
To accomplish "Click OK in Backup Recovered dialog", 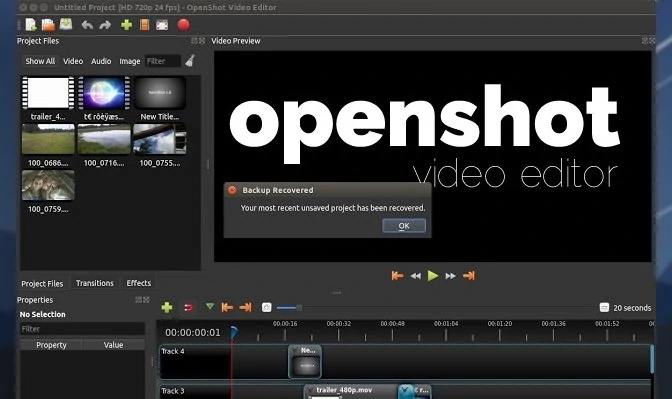I will point(404,226).
